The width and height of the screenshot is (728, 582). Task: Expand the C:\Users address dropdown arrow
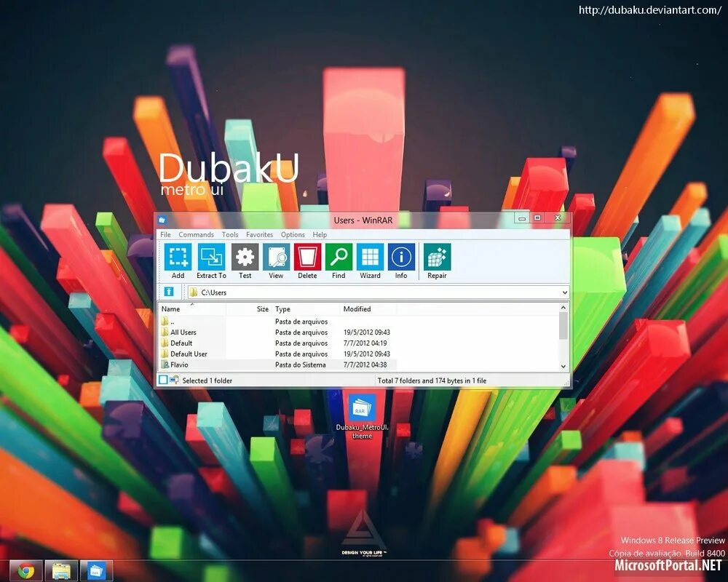[565, 292]
